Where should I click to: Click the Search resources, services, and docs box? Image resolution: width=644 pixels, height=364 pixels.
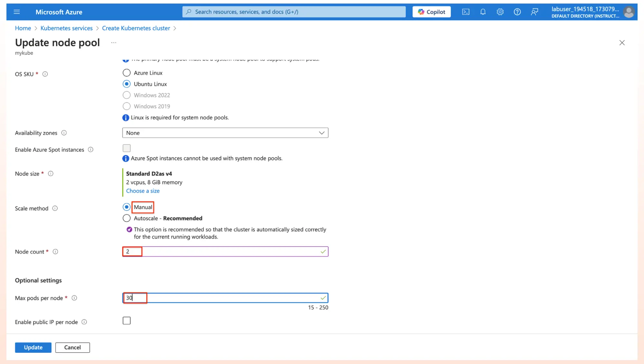(x=294, y=12)
